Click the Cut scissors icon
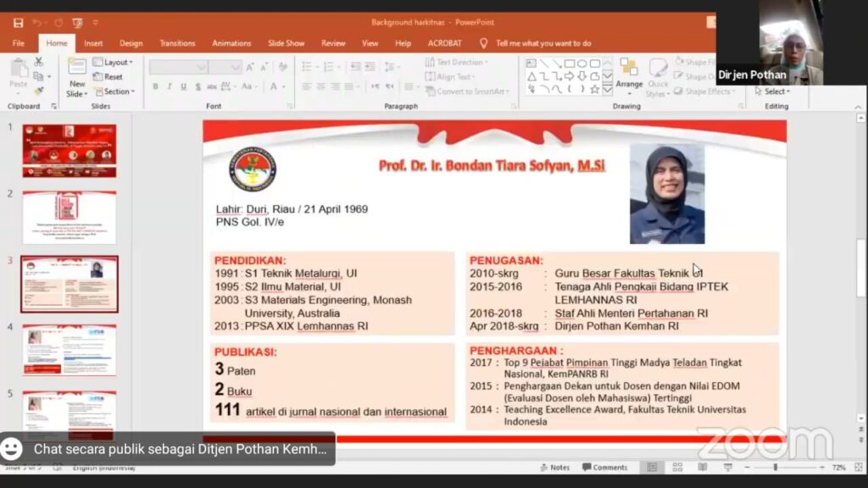 [38, 63]
